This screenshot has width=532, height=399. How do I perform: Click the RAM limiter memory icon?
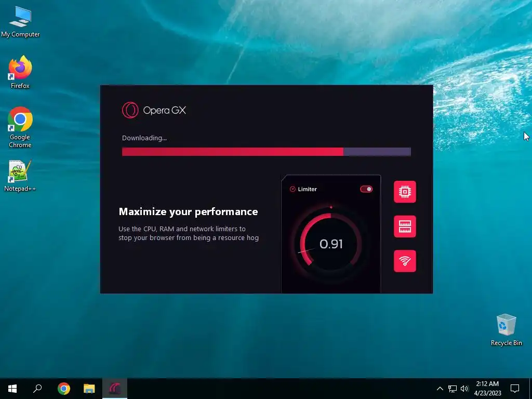(x=405, y=227)
